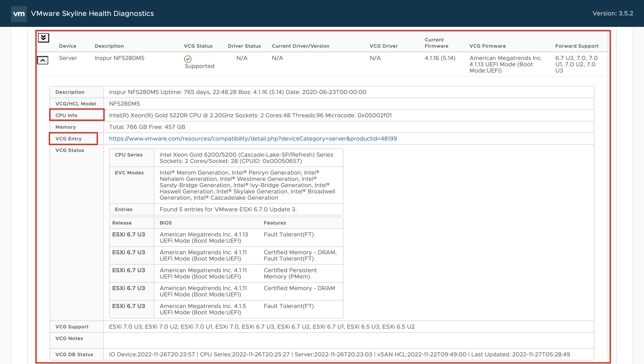Click the VCG Firmware column header
Screen dimensions: 644x364
point(487,46)
